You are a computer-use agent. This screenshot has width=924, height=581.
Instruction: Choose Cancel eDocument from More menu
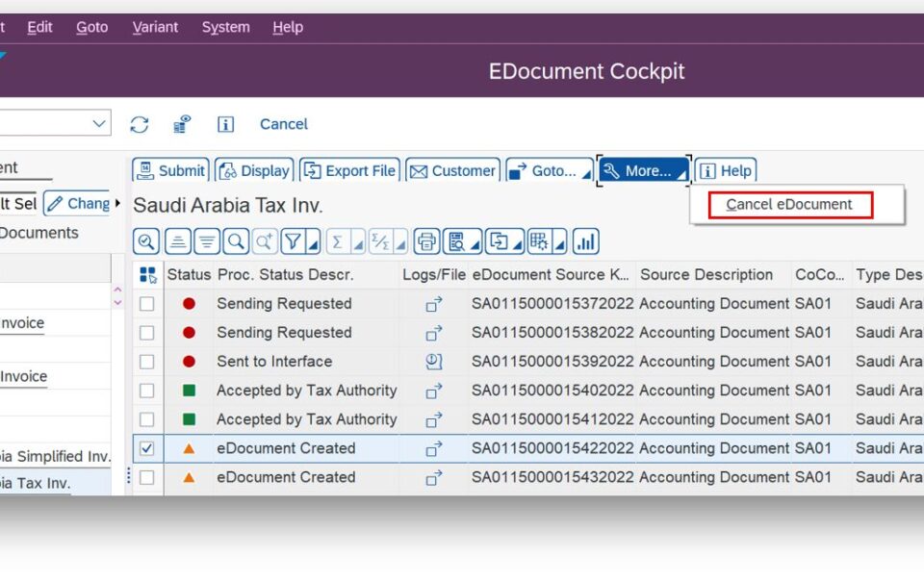tap(790, 205)
